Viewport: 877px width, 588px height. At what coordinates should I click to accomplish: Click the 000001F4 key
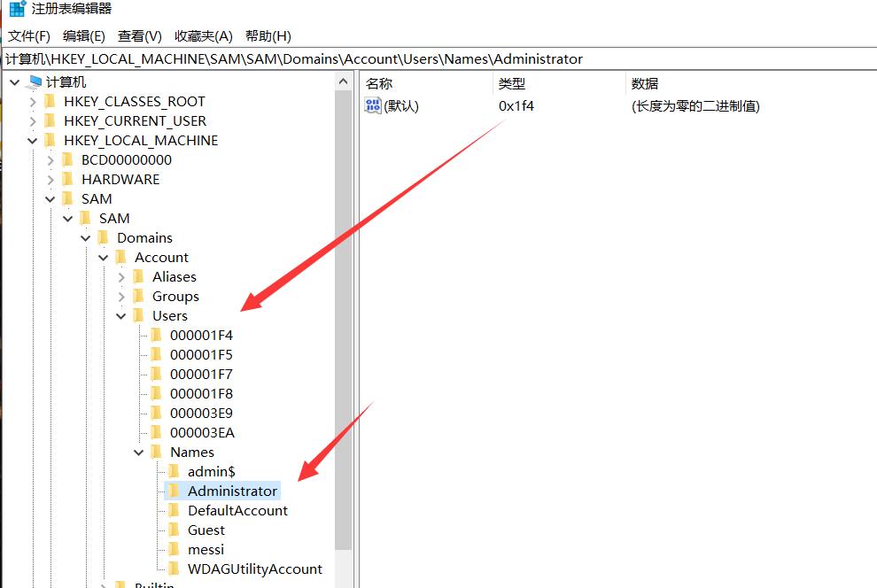[199, 335]
